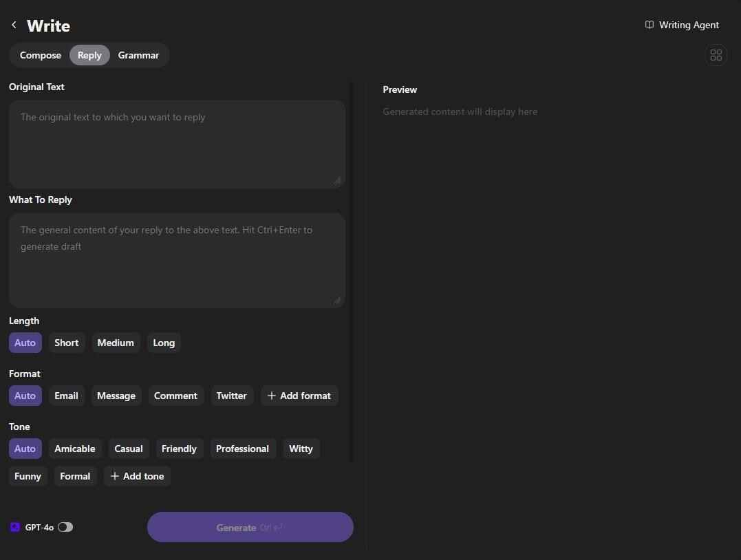Toggle the GPT-4o switch on

(65, 526)
